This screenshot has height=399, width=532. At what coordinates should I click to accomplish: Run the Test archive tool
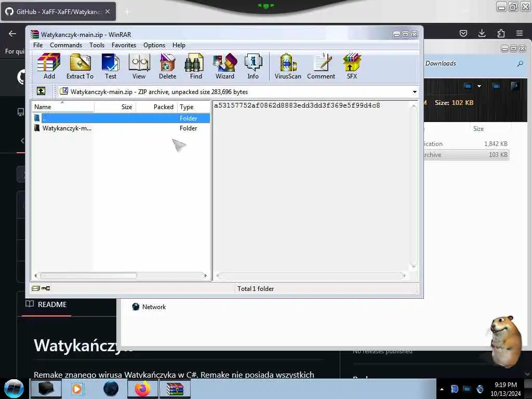pyautogui.click(x=111, y=66)
